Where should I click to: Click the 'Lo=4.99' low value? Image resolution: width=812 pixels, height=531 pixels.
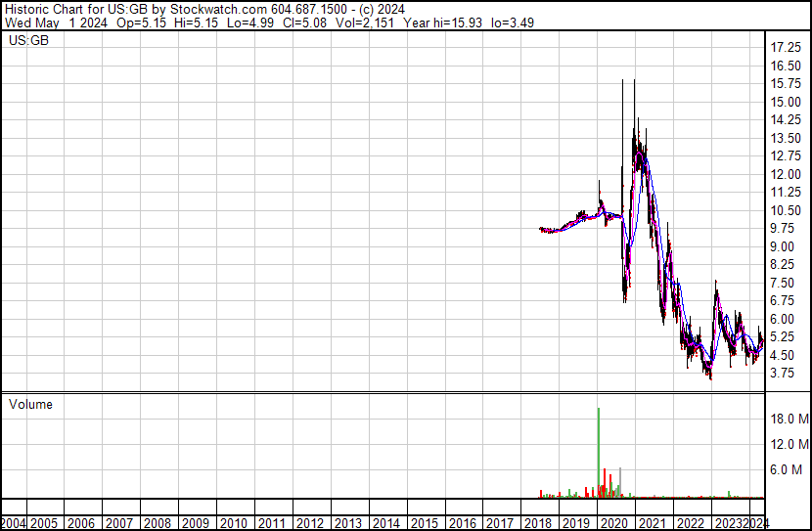[x=250, y=22]
